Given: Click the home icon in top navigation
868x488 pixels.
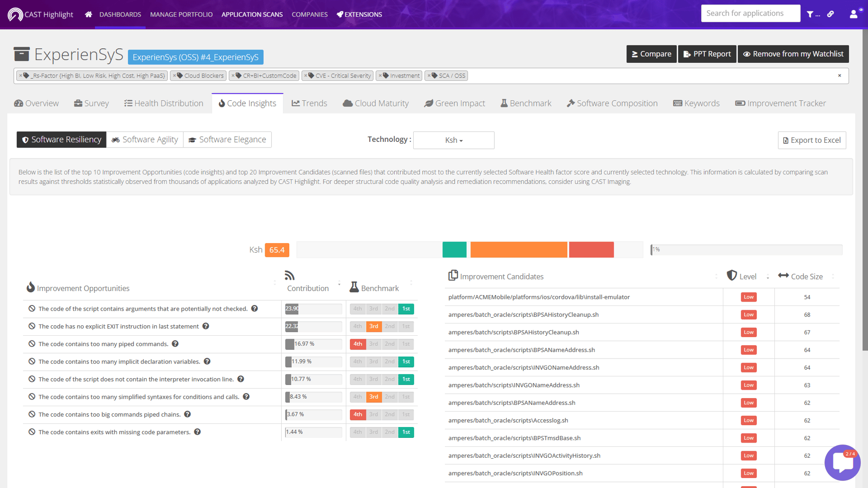Looking at the screenshot, I should coord(88,14).
